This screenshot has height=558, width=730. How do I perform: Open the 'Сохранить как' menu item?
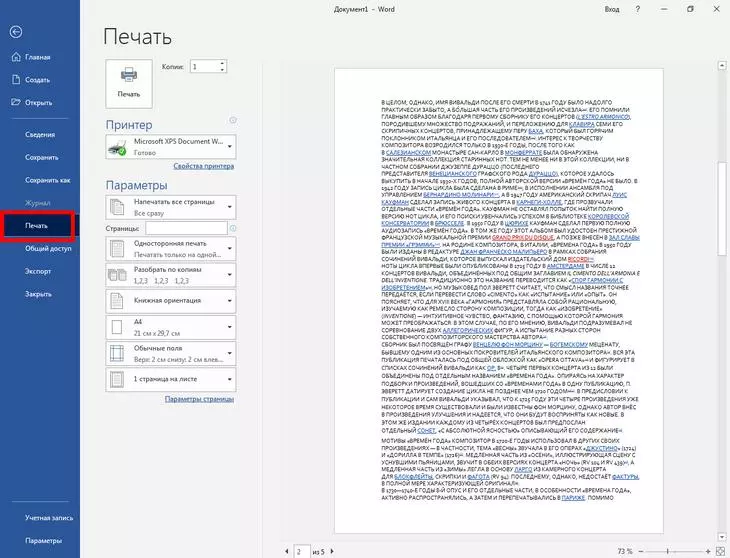point(47,180)
